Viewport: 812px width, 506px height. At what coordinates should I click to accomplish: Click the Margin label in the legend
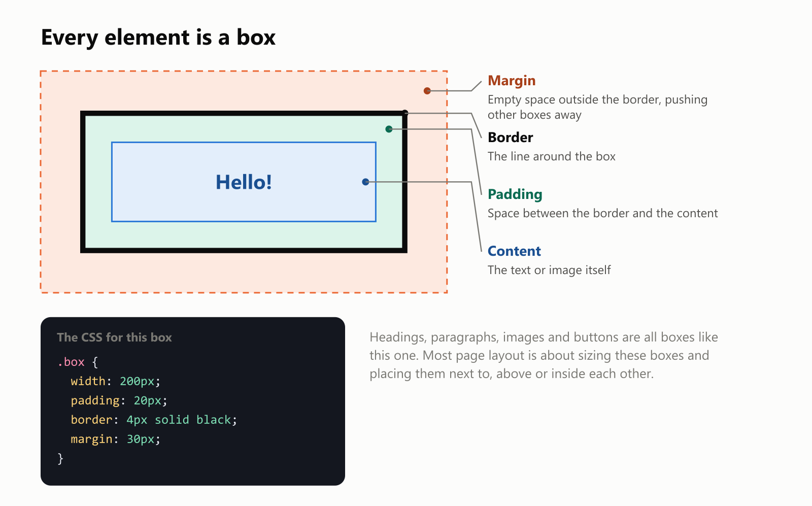512,81
